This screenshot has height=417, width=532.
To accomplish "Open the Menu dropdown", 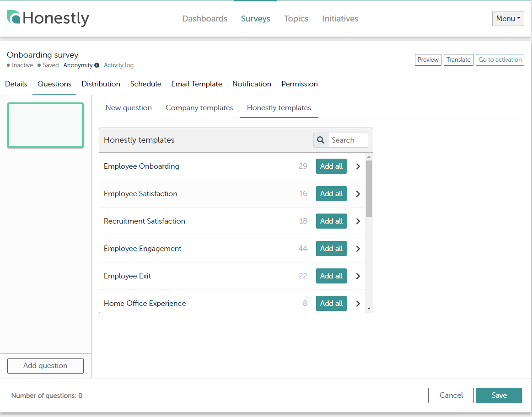I will (508, 19).
